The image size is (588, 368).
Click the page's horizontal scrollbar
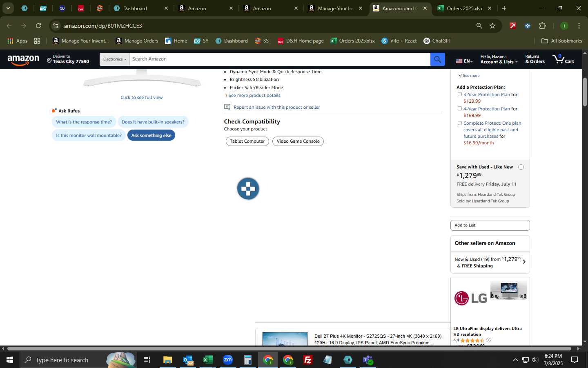[x=289, y=349]
